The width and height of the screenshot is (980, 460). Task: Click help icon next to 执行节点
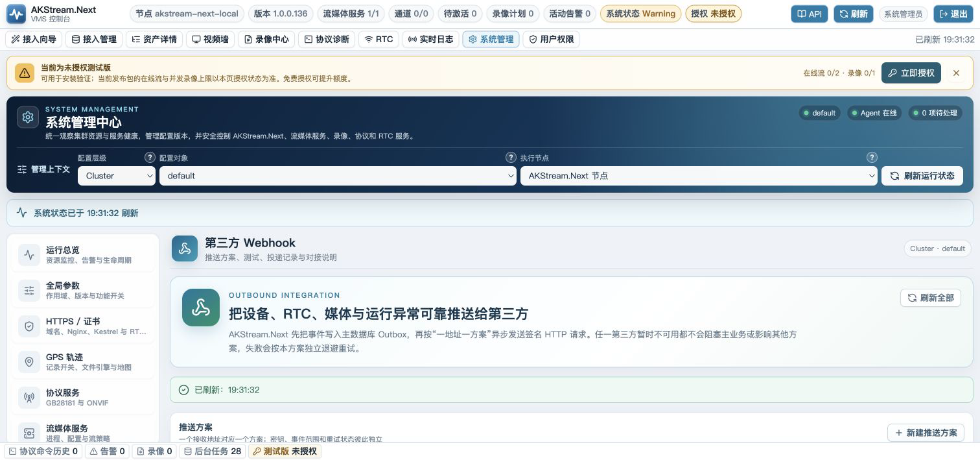coord(872,158)
